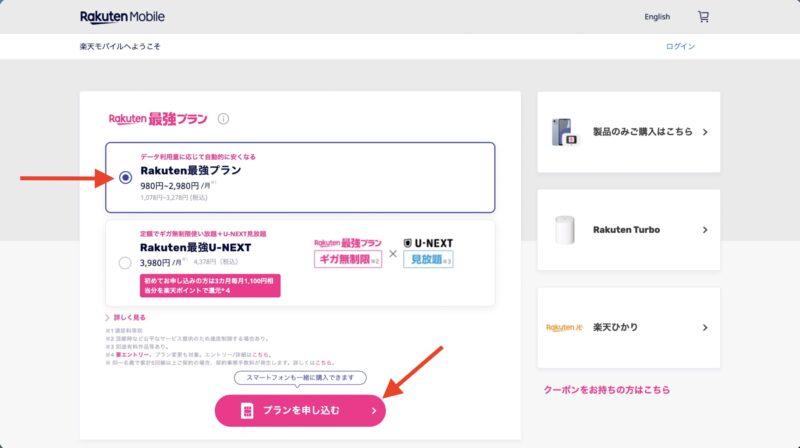Click the pink 1,100円 points campaign banner
The width and height of the screenshot is (800, 448).
(x=210, y=285)
